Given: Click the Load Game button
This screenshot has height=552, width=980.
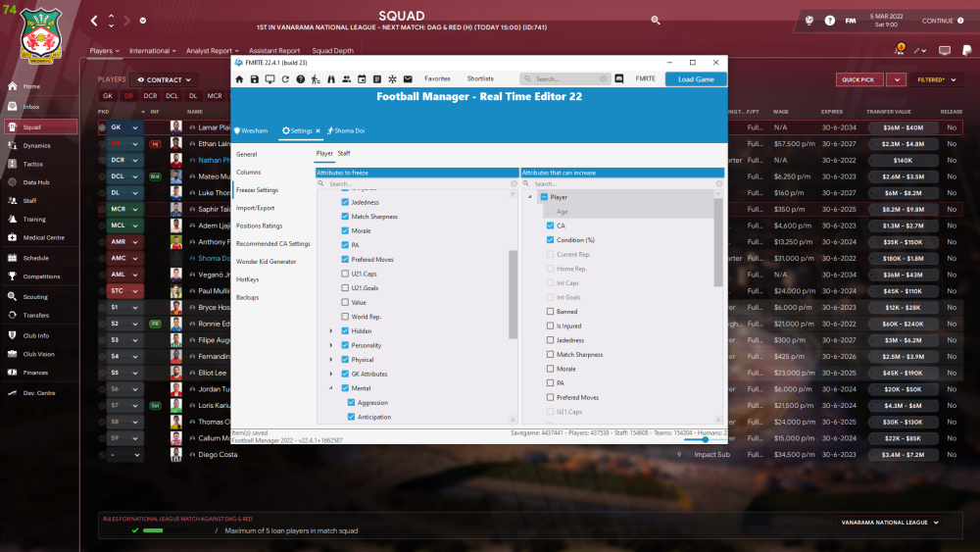Looking at the screenshot, I should click(696, 78).
